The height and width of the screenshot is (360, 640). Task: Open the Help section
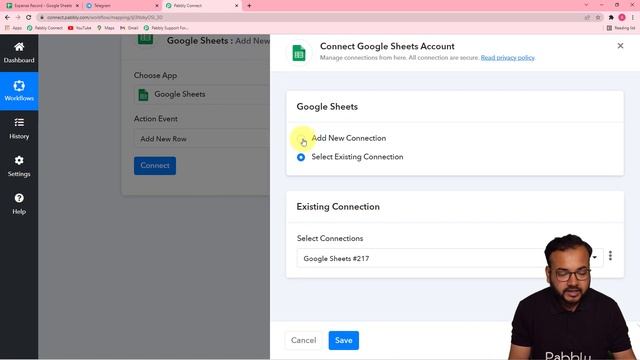coord(19,204)
